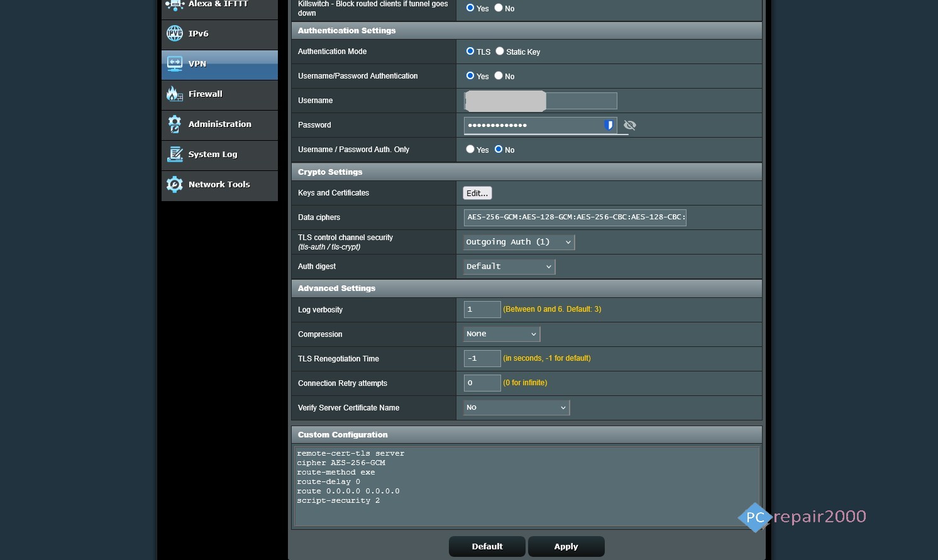
Task: Click '(in seconds, -1 for default)' hint
Action: (547, 358)
